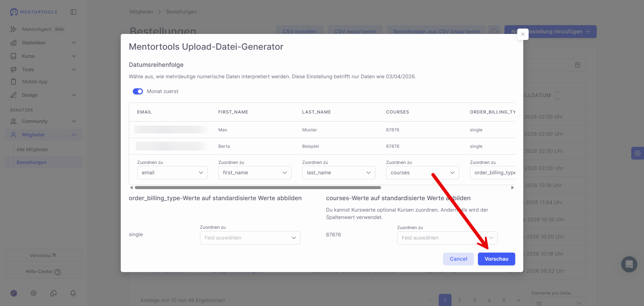
Task: Click the blue Vorschau button in the dialog
Action: (x=496, y=259)
